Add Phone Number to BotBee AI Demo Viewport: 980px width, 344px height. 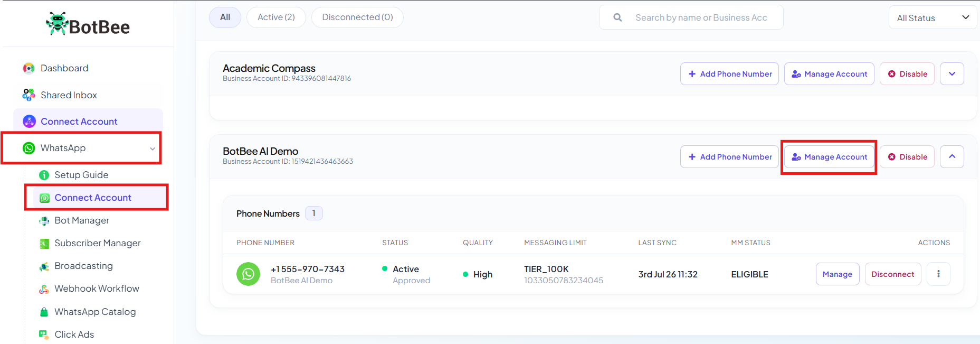tap(729, 156)
